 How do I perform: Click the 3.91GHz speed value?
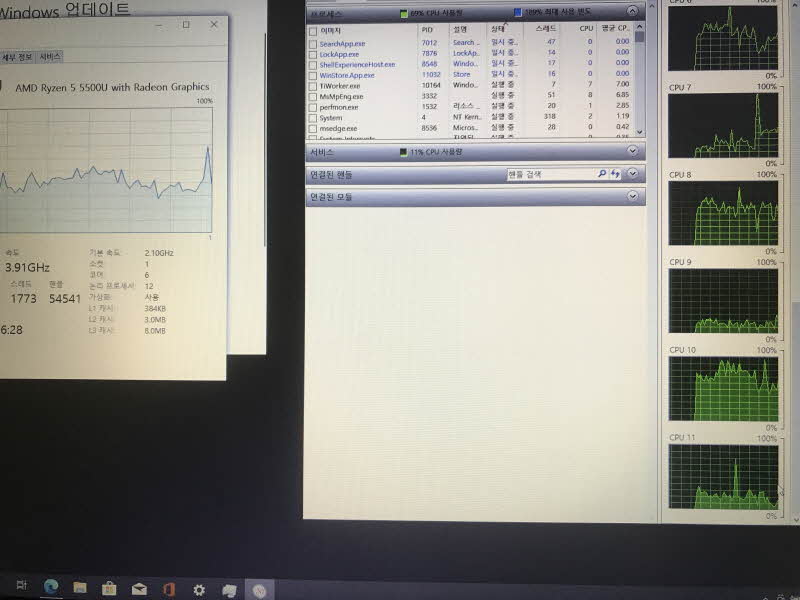pyautogui.click(x=27, y=267)
